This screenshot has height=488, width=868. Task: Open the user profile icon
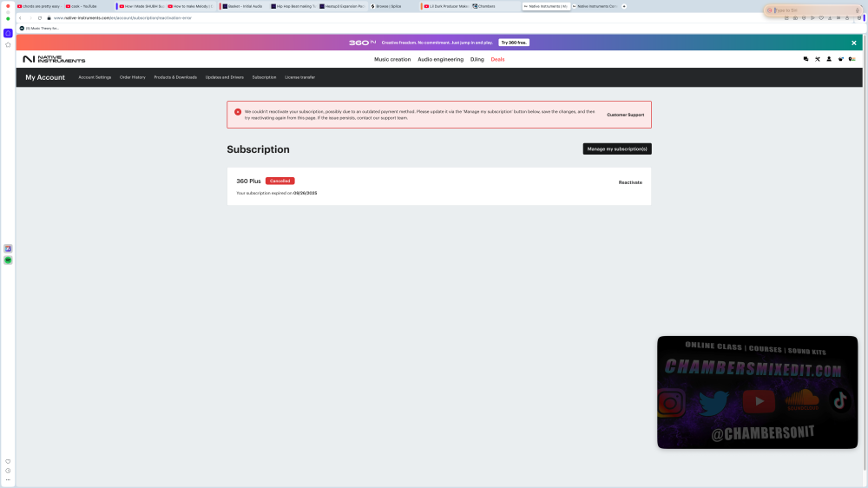pyautogui.click(x=829, y=59)
